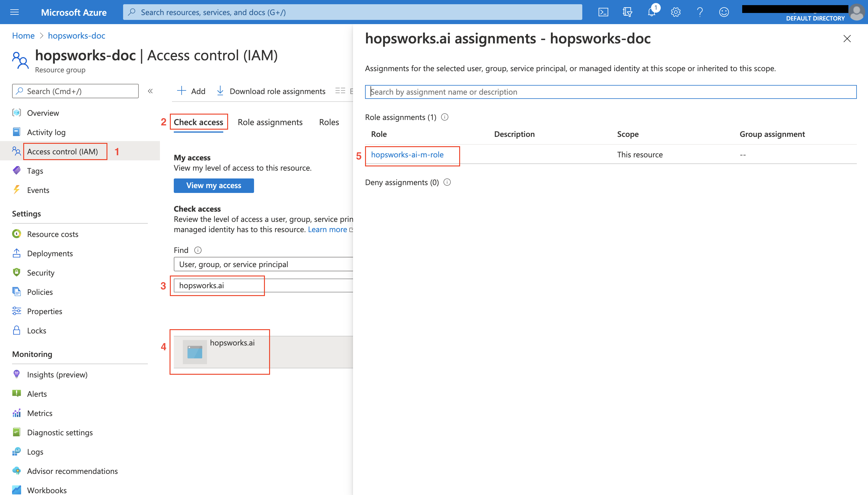Switch to the Role assignments tab
Viewport: 868px width, 495px height.
tap(270, 122)
